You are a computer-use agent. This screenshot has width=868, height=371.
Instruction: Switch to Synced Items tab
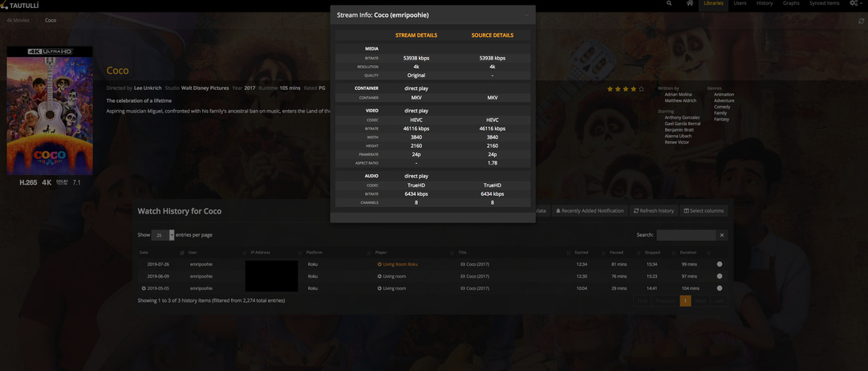[x=825, y=3]
